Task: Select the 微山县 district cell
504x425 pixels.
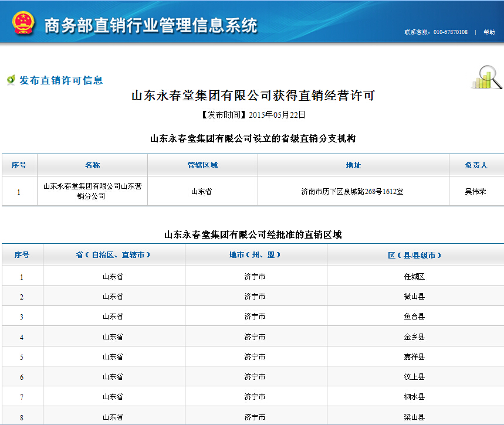Action: [414, 297]
